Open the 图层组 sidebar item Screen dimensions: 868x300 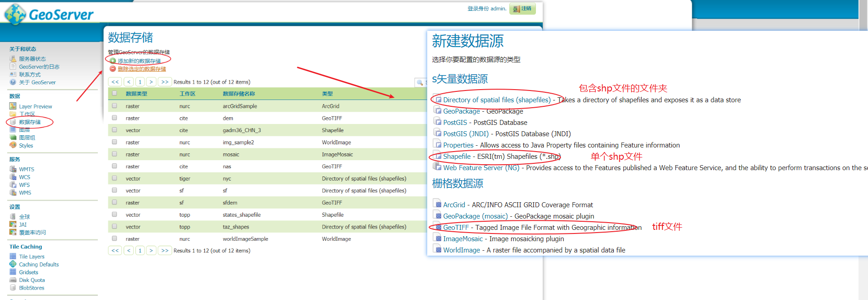27,138
